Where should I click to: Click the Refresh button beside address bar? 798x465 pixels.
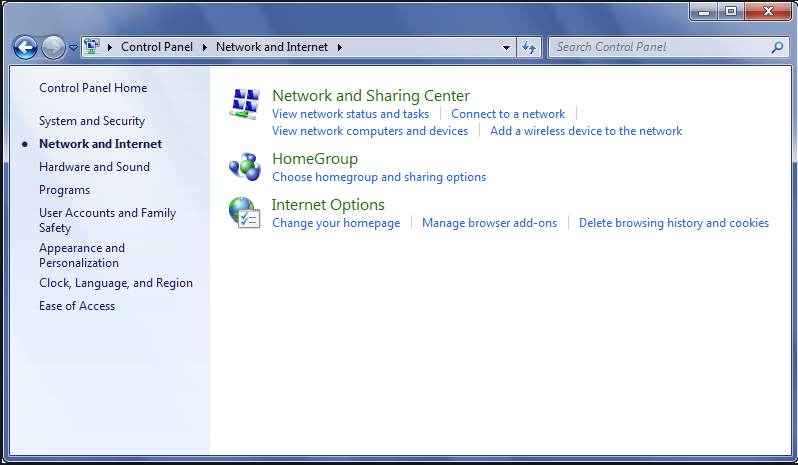click(529, 47)
